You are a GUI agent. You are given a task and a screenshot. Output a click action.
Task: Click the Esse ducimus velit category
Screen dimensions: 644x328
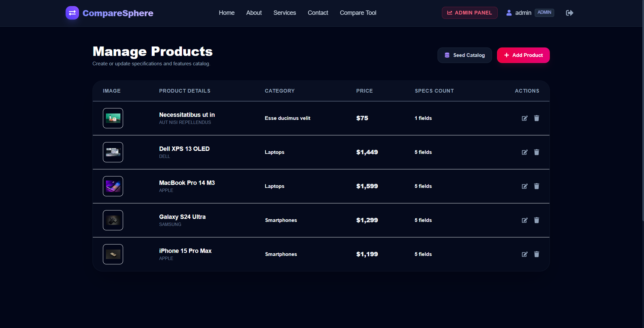pyautogui.click(x=288, y=118)
